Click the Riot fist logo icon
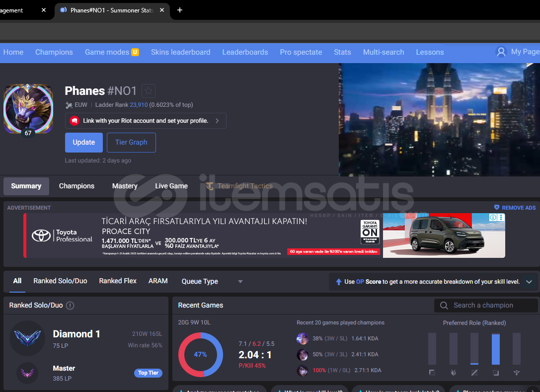540x392 pixels. point(75,121)
